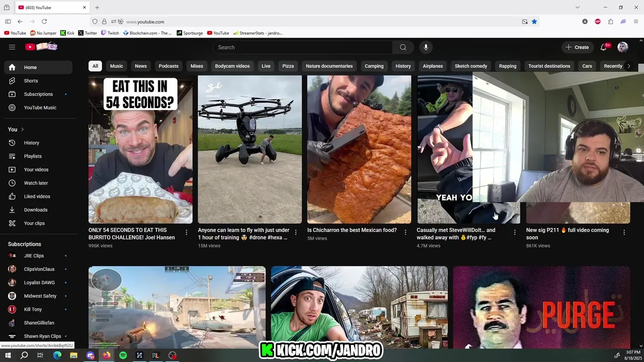The width and height of the screenshot is (644, 362).
Task: Reload the page in browser toolbar
Action: tap(44, 22)
